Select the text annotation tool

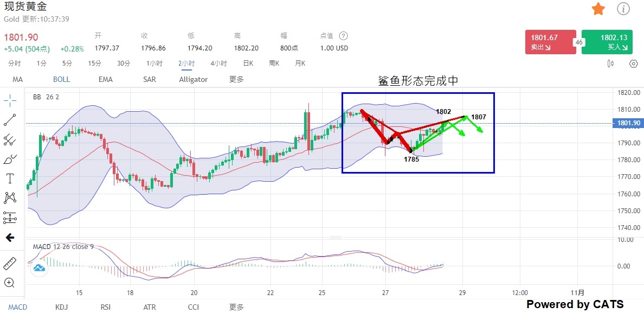(10, 178)
